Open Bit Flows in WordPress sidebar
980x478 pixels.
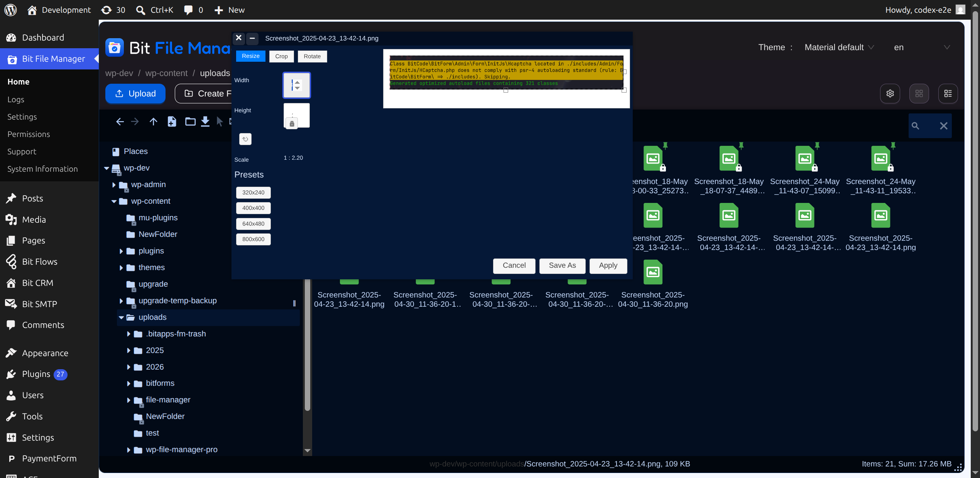click(40, 262)
